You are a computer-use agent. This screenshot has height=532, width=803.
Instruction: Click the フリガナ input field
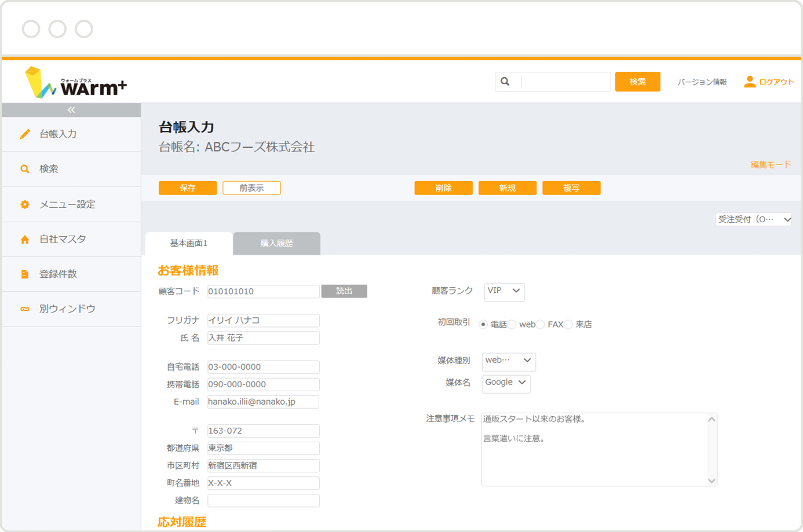[263, 321]
